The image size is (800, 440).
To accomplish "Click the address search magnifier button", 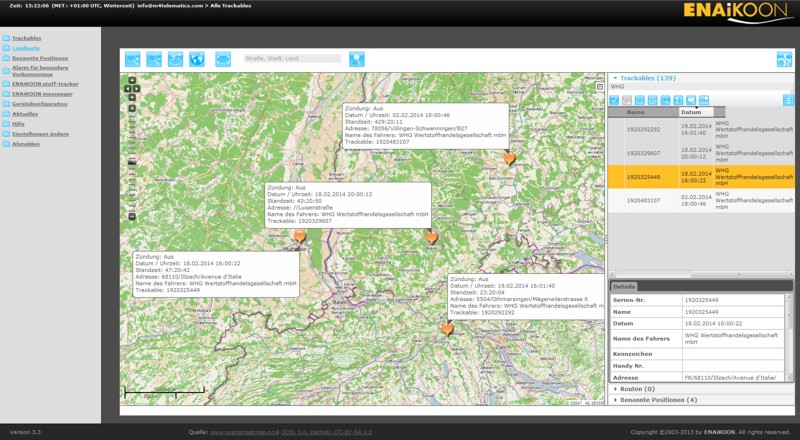I will pos(357,59).
